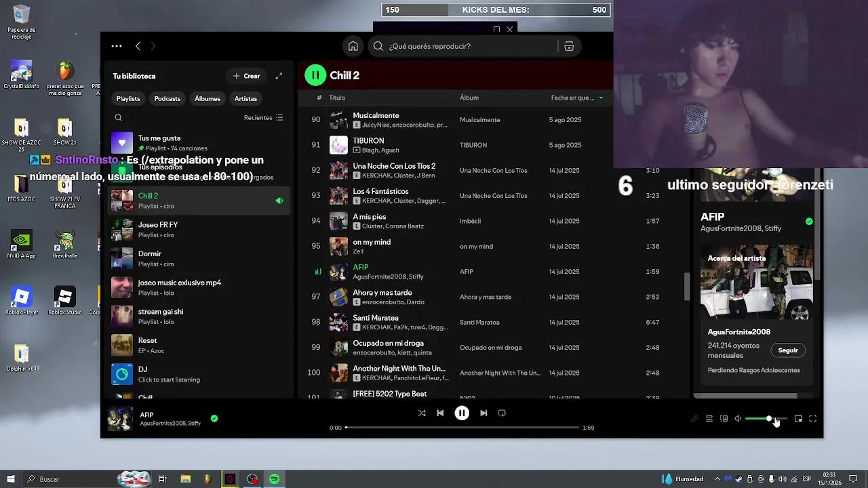Open the Joseo FR FY playlist

199,230
